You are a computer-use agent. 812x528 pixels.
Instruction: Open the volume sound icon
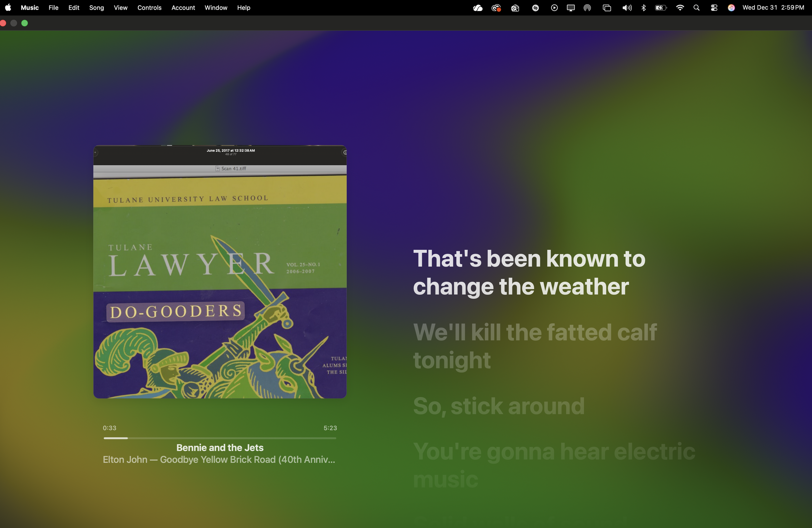point(627,8)
